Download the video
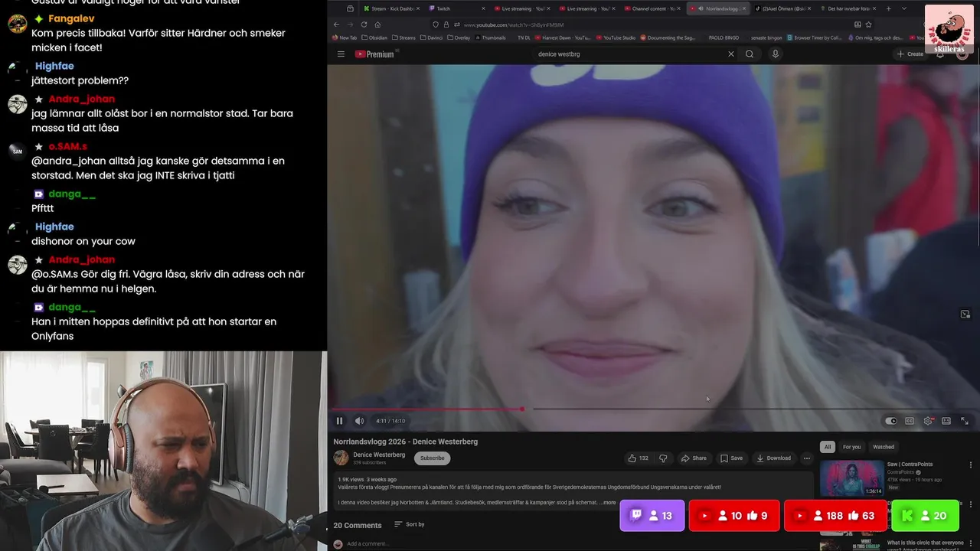 click(x=773, y=458)
